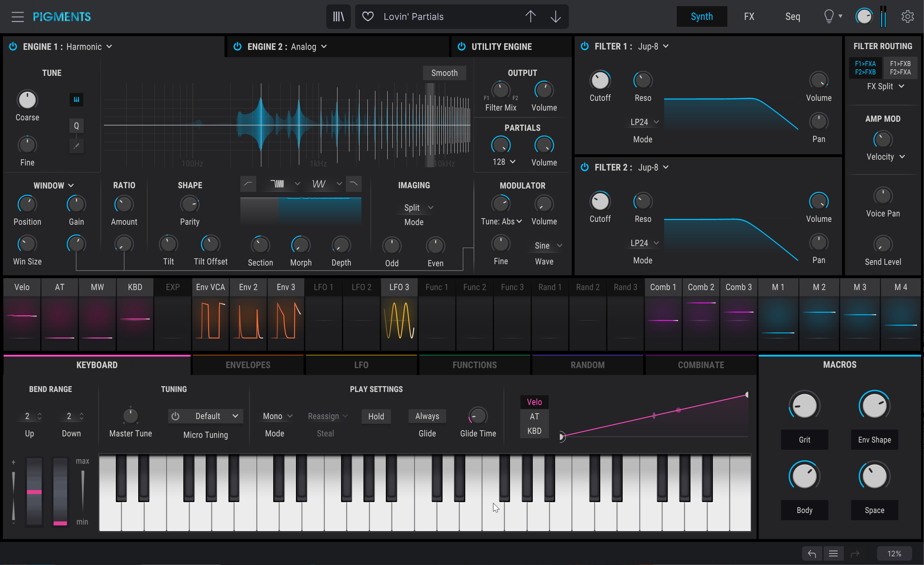924x565 pixels.
Task: Switch to the Seq tab
Action: [792, 17]
